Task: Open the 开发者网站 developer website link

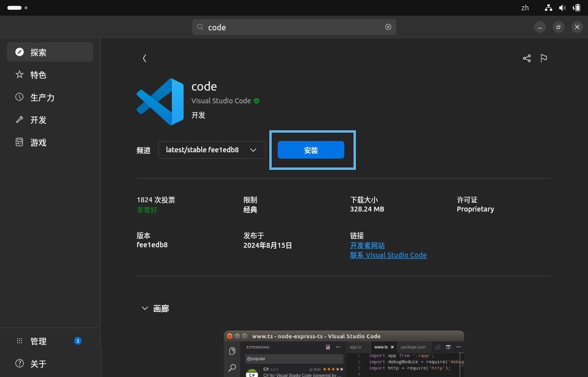Action: (367, 245)
